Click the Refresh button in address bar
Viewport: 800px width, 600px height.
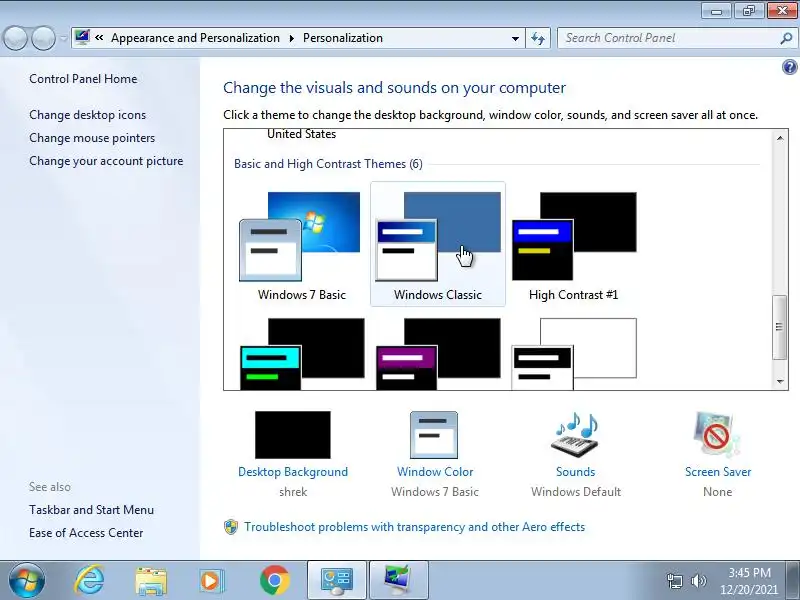tap(538, 38)
